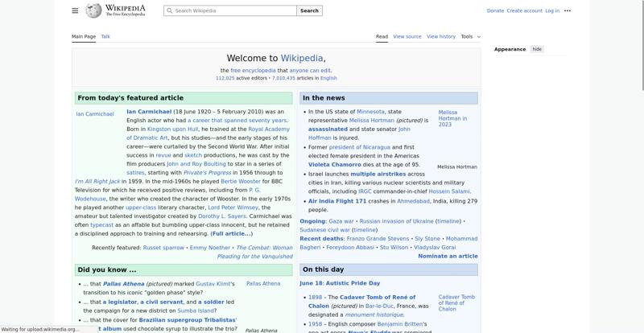This screenshot has height=333, width=644.
Task: Open the Gustav Klimt link
Action: click(x=213, y=284)
